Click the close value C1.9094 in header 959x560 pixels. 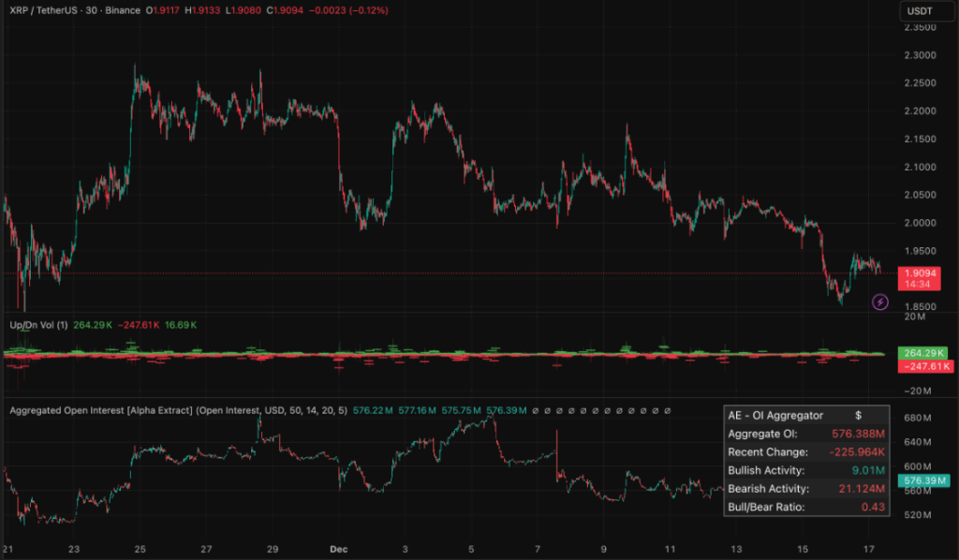[x=285, y=10]
